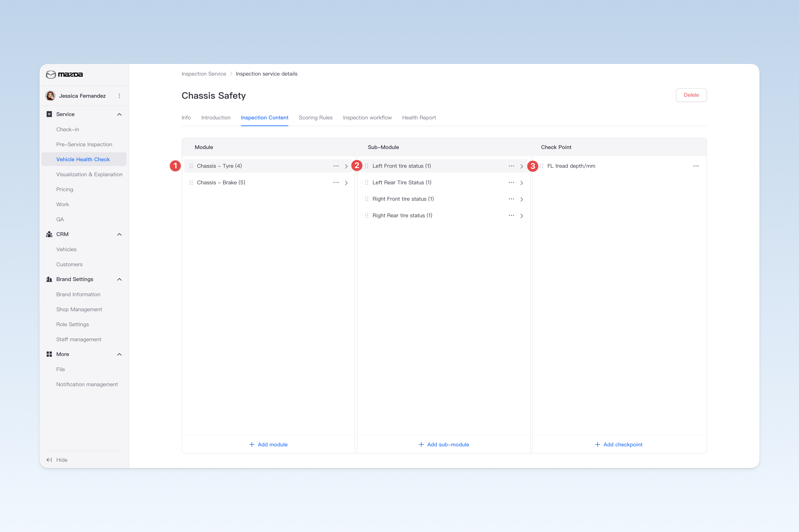
Task: Grab drag handle of Right Front tire status
Action: click(366, 199)
